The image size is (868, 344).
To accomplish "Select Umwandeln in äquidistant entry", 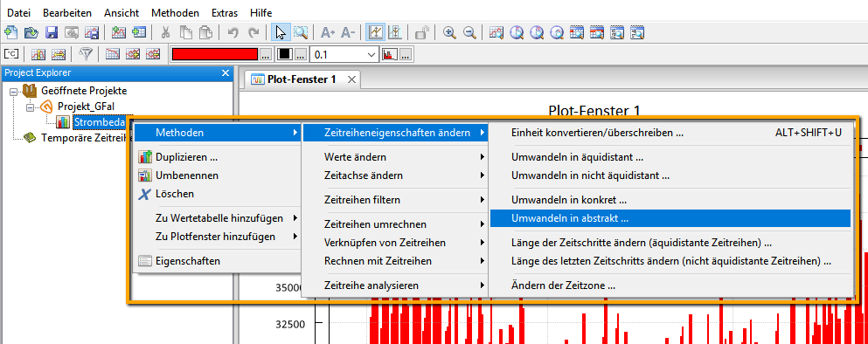I will click(x=670, y=157).
